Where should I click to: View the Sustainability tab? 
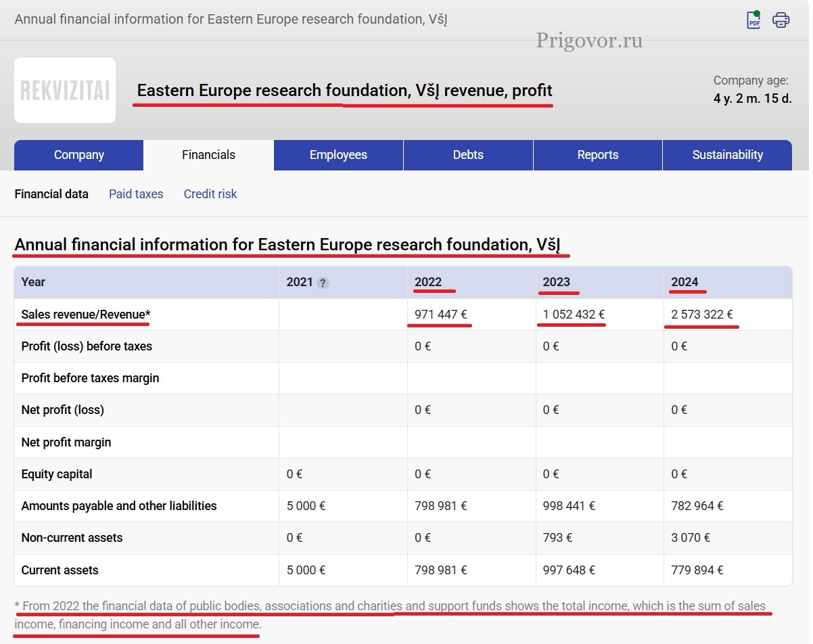(727, 155)
